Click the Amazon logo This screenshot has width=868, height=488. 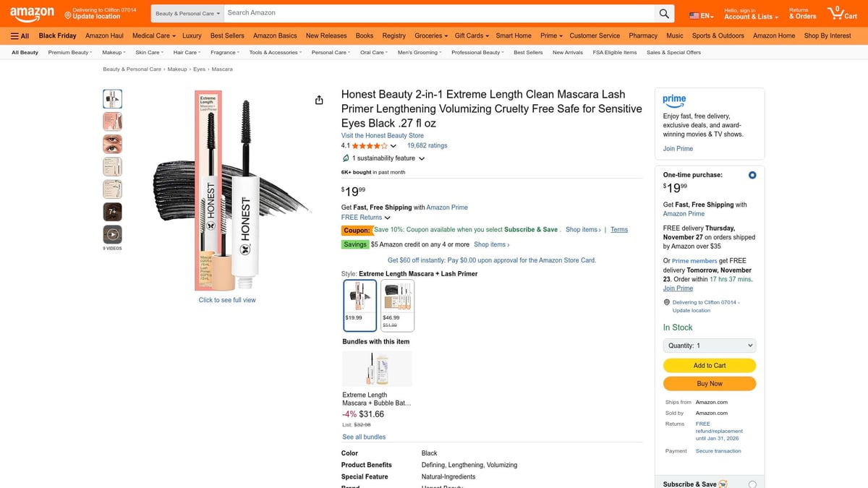tap(31, 12)
